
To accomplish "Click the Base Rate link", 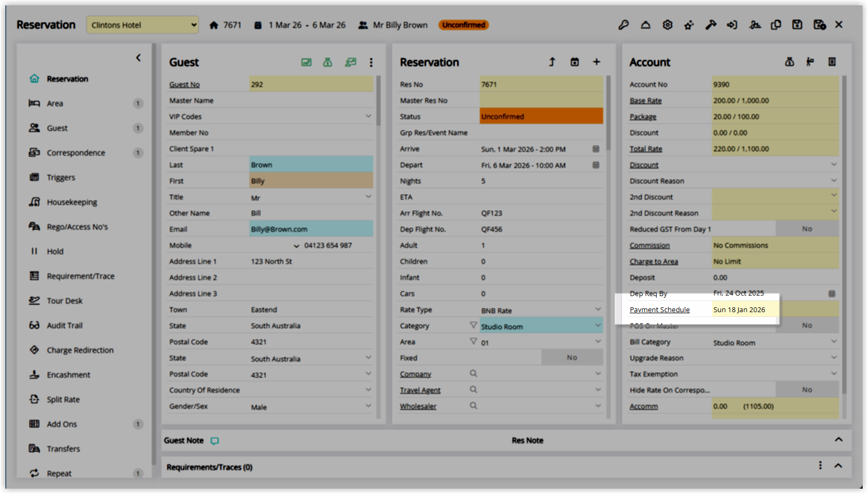I will tap(646, 100).
